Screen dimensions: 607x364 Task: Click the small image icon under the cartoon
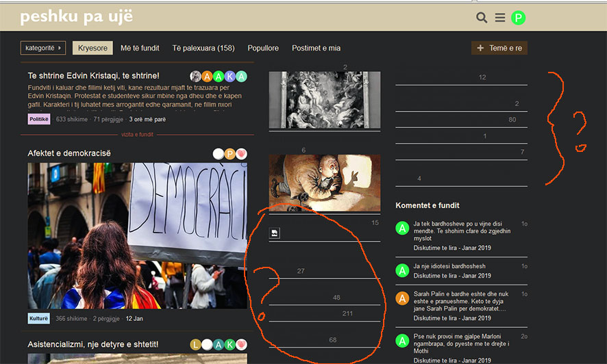[x=275, y=233]
